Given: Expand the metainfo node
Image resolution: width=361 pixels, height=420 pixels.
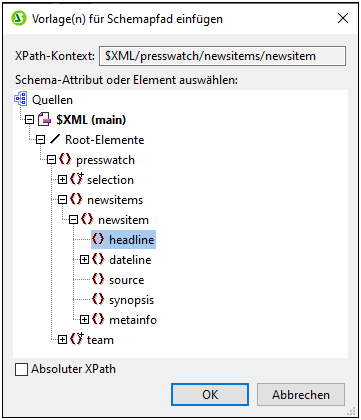Looking at the screenshot, I should pyautogui.click(x=84, y=320).
